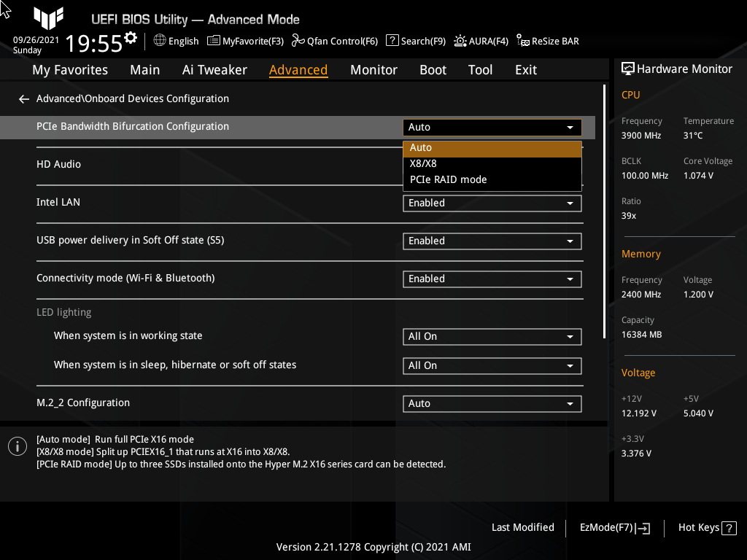This screenshot has height=560, width=747.
Task: Open Qfan Control from the top bar
Action: coord(335,41)
